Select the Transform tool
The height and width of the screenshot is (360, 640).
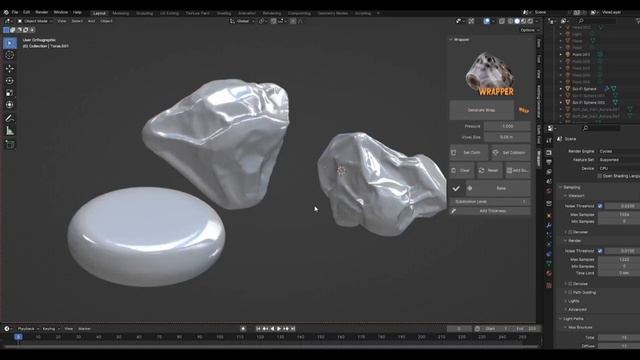[x=10, y=105]
